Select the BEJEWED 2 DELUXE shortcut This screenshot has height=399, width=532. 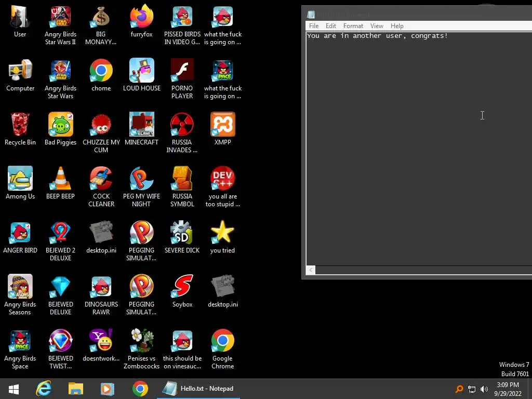tap(60, 241)
